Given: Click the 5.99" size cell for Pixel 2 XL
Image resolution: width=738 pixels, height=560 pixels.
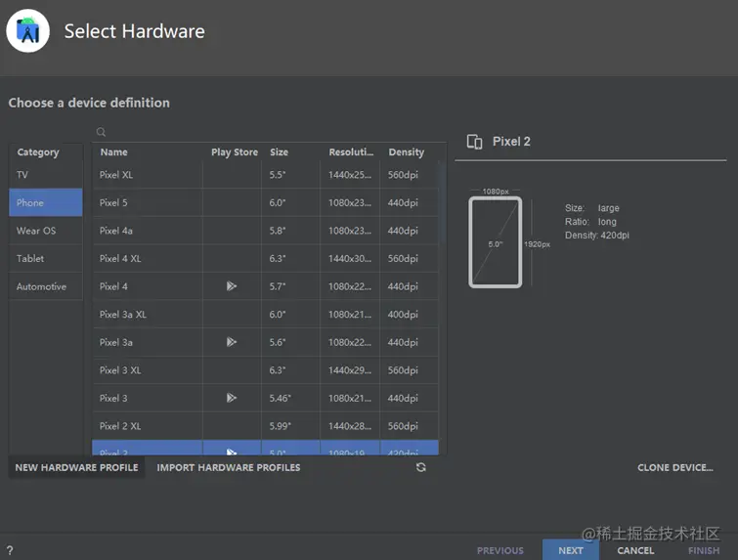Looking at the screenshot, I should [291, 426].
